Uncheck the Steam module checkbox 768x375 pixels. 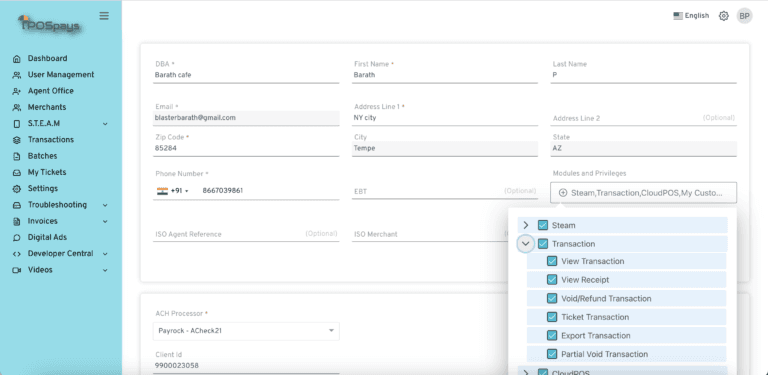[x=543, y=225]
